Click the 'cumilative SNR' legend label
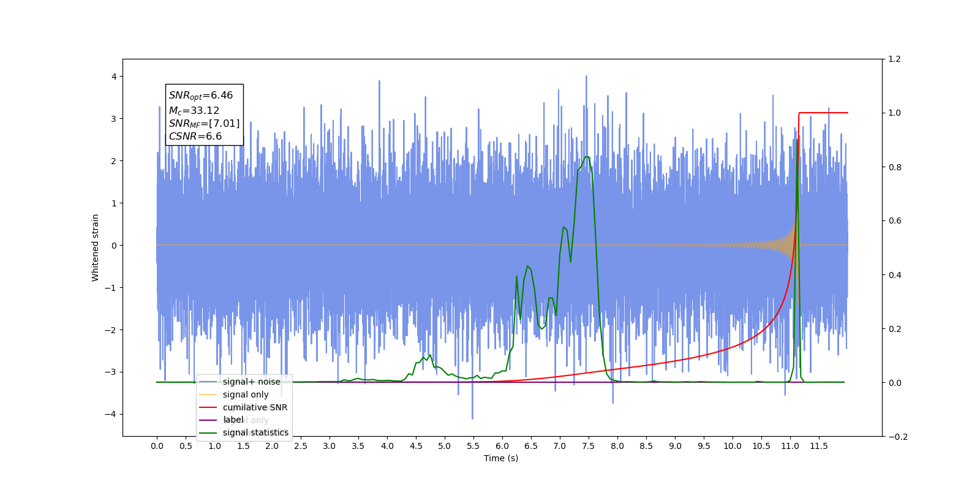 point(255,407)
